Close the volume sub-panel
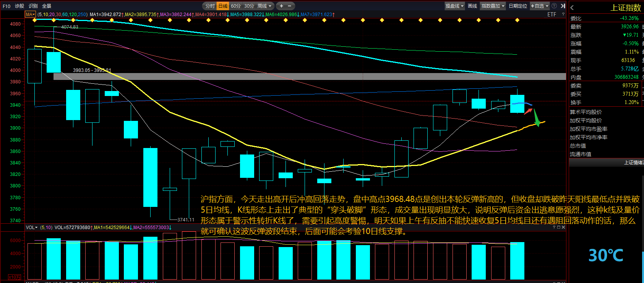 (x=563, y=227)
